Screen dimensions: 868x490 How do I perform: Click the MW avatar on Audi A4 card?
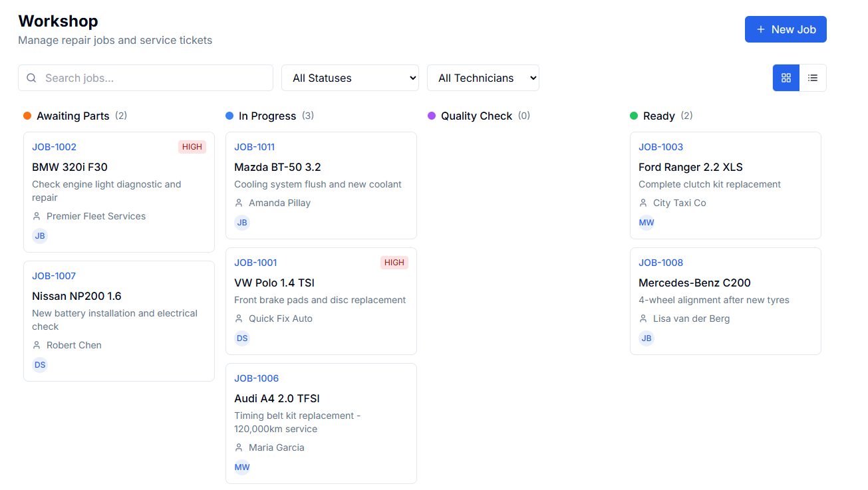click(x=242, y=467)
